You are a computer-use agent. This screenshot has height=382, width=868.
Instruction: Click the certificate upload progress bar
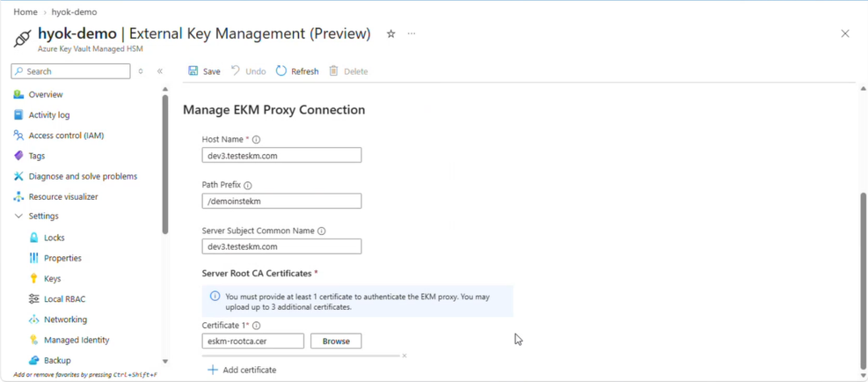point(301,356)
